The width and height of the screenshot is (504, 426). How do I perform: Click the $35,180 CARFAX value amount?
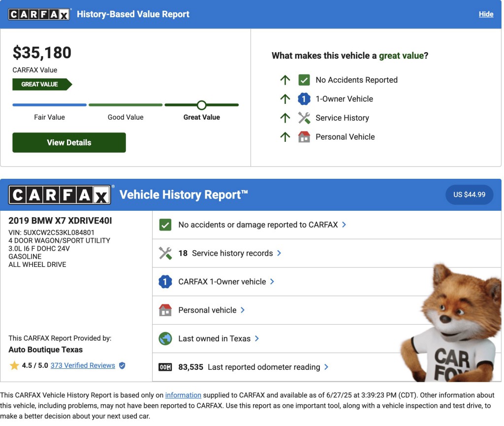(42, 53)
